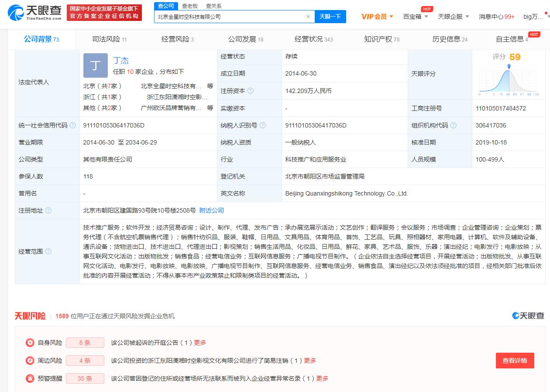Click the 自身风险 warning icon
This screenshot has width=550, height=392.
[x=30, y=343]
